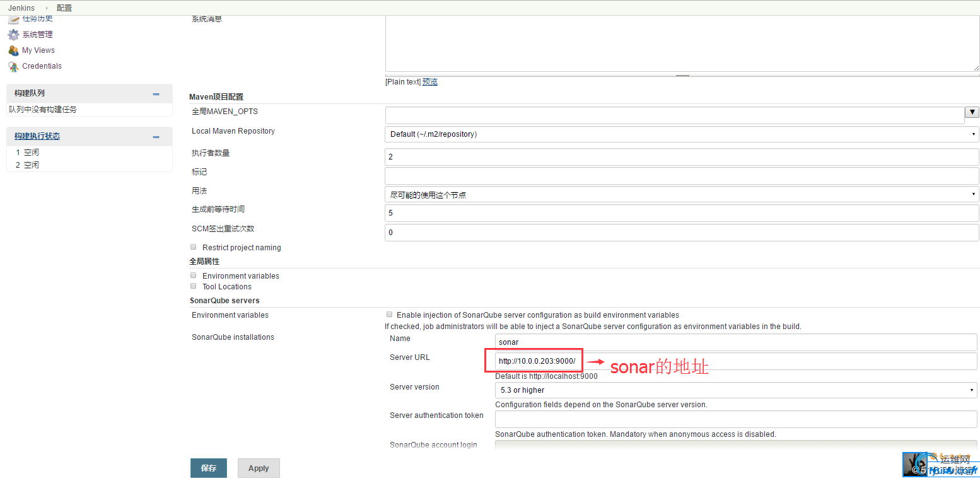Click the '全局属性' section heading
The width and height of the screenshot is (980, 481).
point(204,261)
